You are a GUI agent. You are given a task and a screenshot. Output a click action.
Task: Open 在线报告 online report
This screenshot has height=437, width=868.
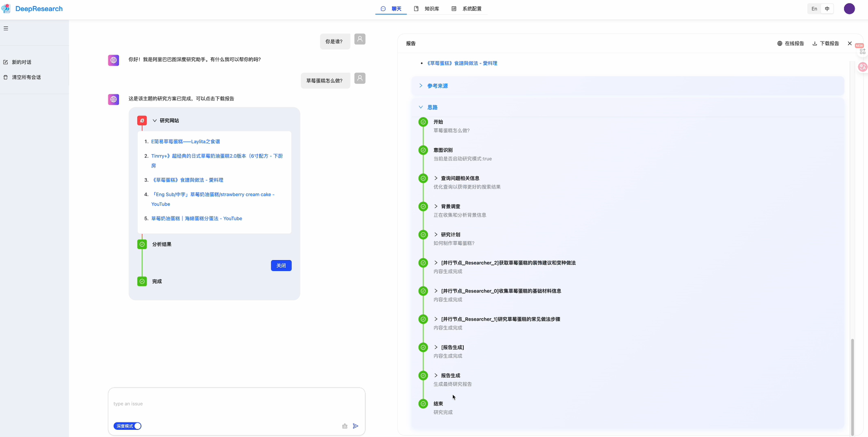pyautogui.click(x=790, y=43)
